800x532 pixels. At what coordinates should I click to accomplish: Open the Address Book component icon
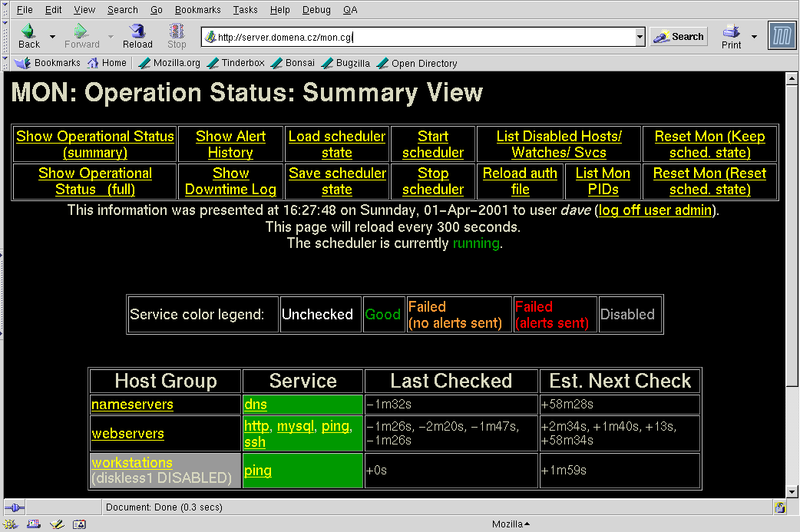pyautogui.click(x=79, y=524)
